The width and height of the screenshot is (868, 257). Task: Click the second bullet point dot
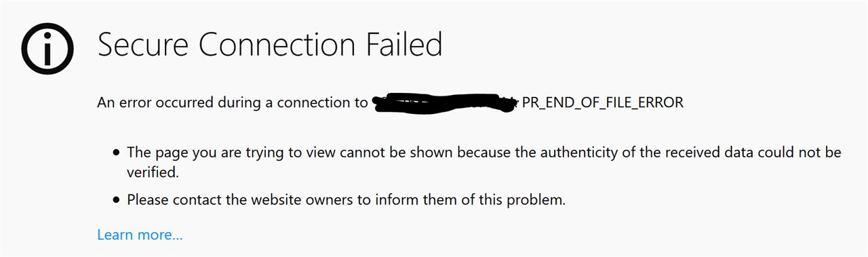117,201
